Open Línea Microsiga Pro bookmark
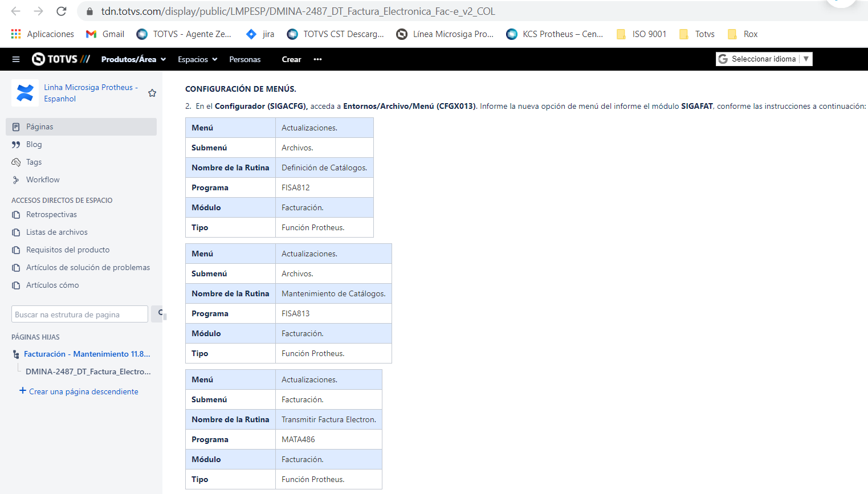 click(445, 34)
